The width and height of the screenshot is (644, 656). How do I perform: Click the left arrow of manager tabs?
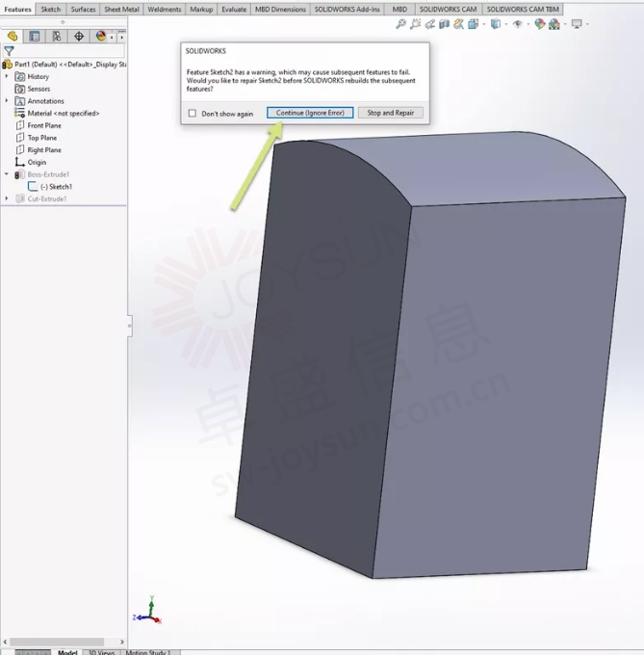pos(112,38)
